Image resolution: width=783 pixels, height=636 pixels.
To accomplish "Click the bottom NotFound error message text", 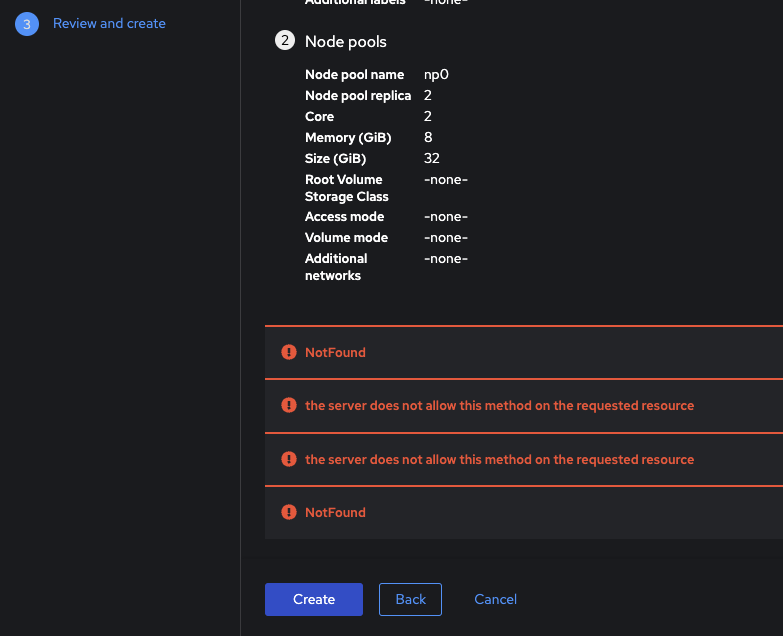I will click(335, 512).
